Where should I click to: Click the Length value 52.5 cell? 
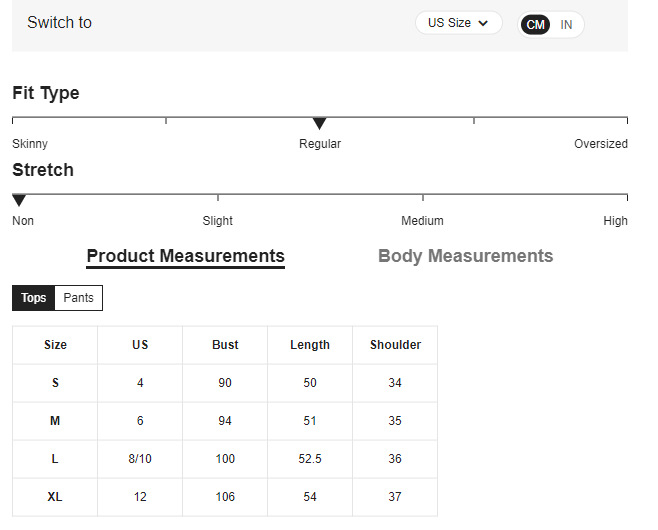point(310,459)
